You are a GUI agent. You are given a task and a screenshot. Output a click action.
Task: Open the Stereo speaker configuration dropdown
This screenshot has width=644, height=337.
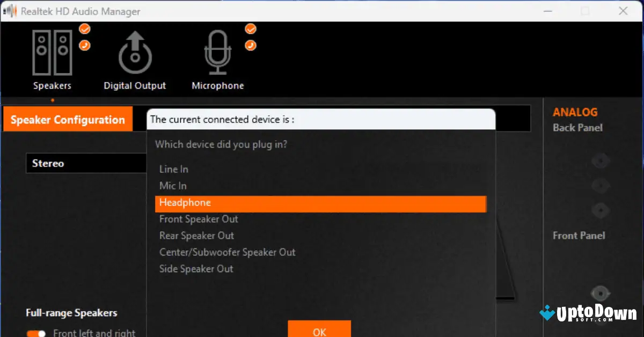tap(86, 163)
